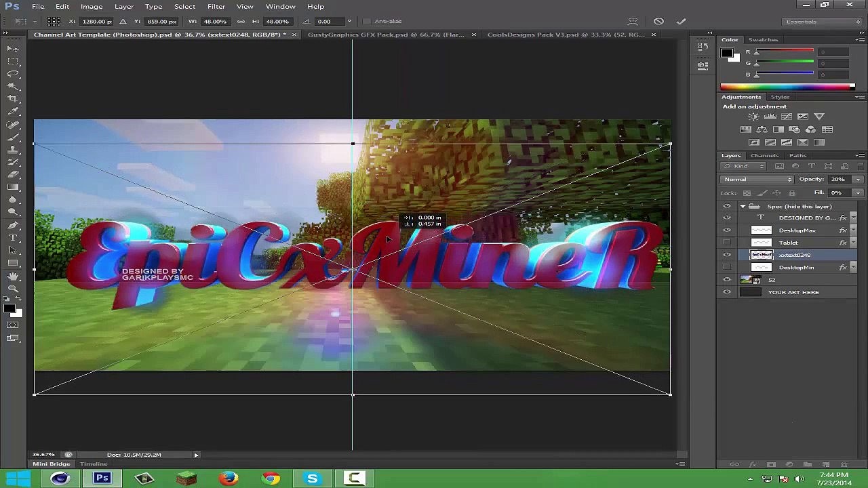Toggle visibility of the Spec group
The height and width of the screenshot is (488, 868).
tap(727, 206)
